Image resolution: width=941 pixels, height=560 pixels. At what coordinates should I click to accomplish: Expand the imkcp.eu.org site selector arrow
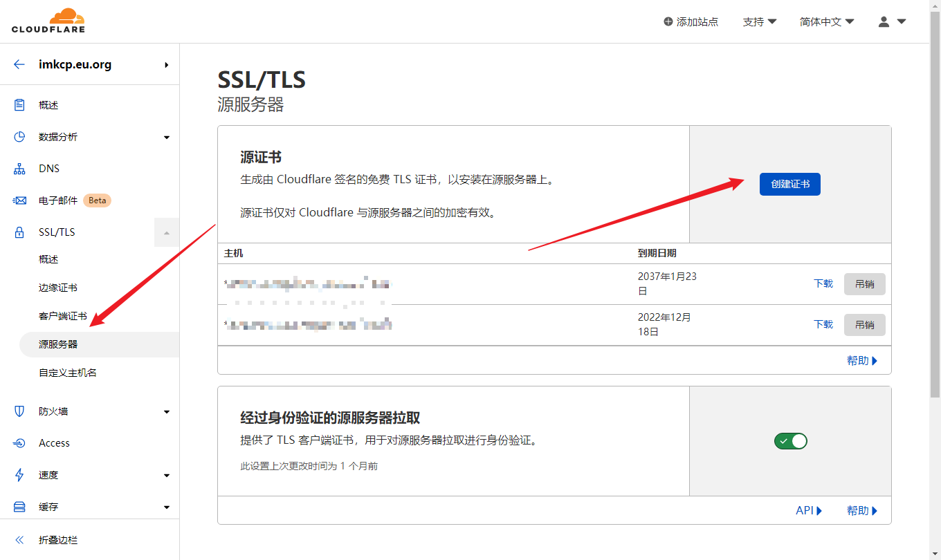(167, 65)
